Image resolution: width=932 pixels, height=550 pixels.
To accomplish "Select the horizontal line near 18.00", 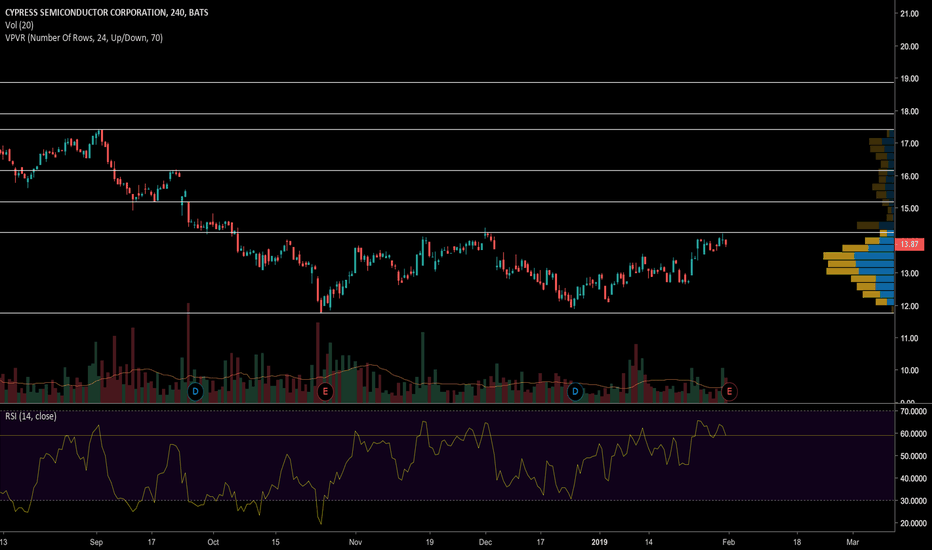I will [447, 114].
